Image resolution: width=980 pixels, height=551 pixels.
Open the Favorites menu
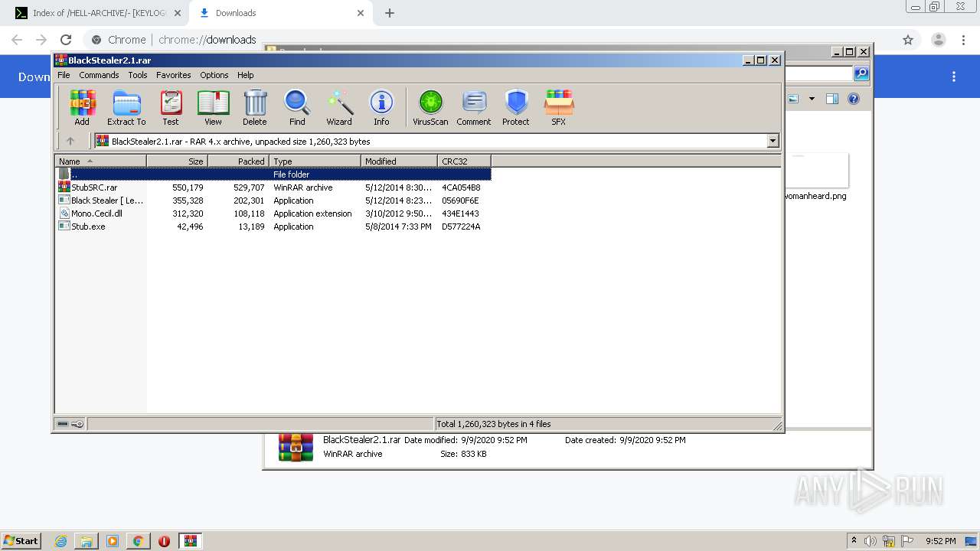point(174,75)
